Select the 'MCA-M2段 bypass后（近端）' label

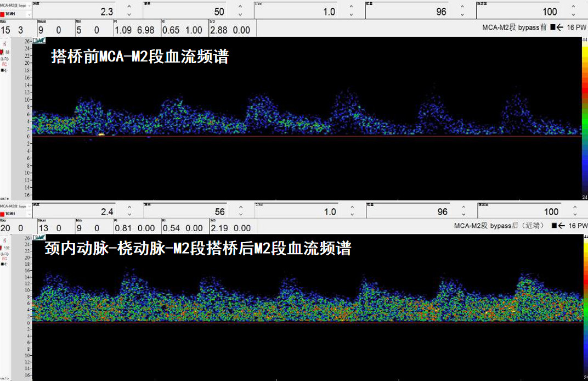pos(499,226)
